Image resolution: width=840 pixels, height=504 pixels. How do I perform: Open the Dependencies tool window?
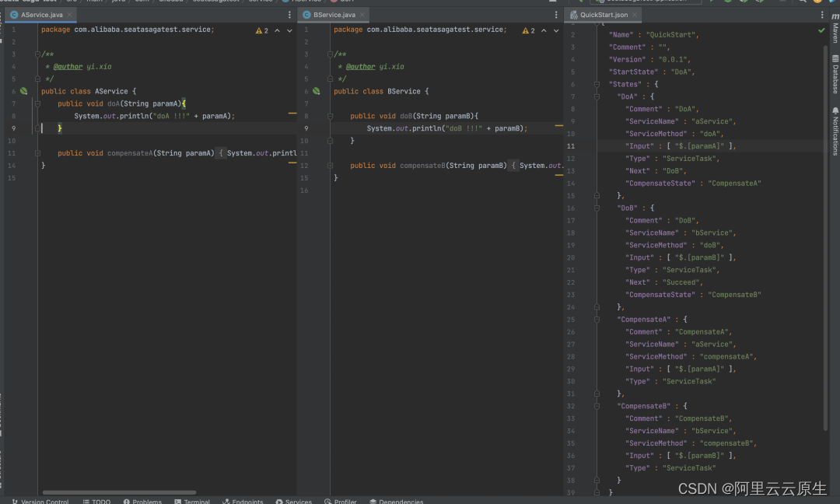tap(397, 502)
